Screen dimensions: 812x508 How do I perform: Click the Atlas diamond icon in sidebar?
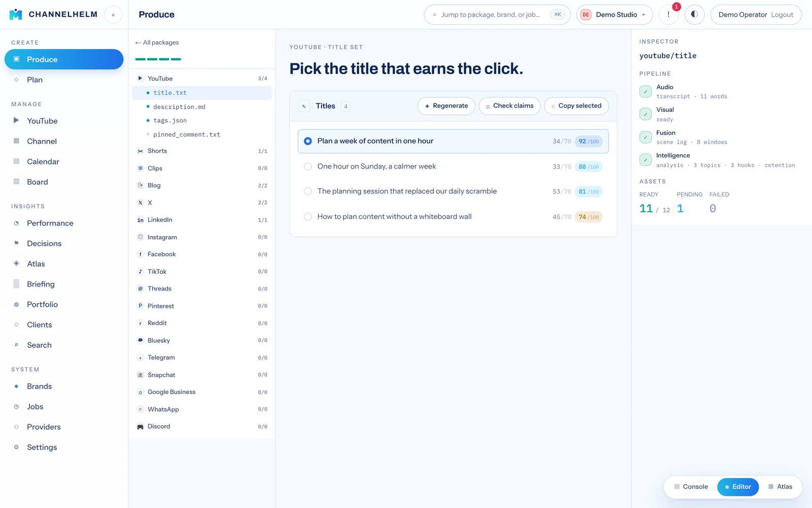point(16,264)
